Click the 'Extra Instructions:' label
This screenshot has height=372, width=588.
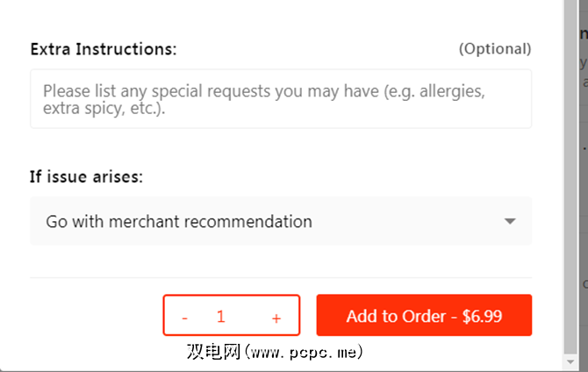pyautogui.click(x=104, y=49)
